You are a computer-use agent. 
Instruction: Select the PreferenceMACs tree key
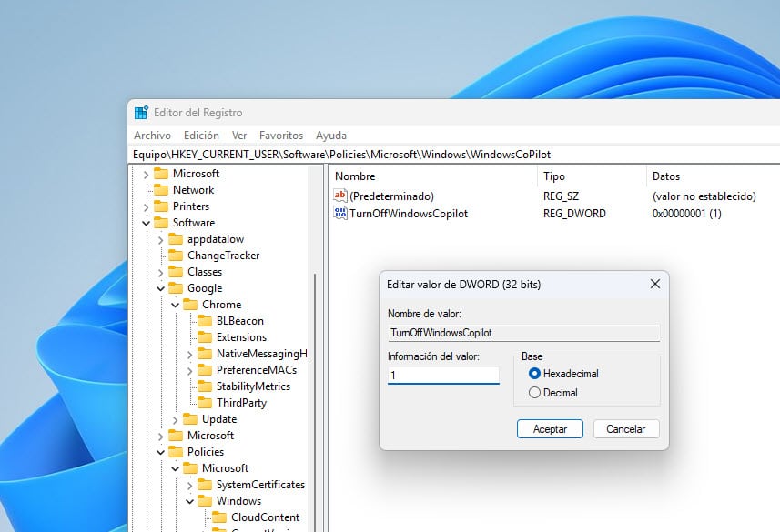[256, 370]
